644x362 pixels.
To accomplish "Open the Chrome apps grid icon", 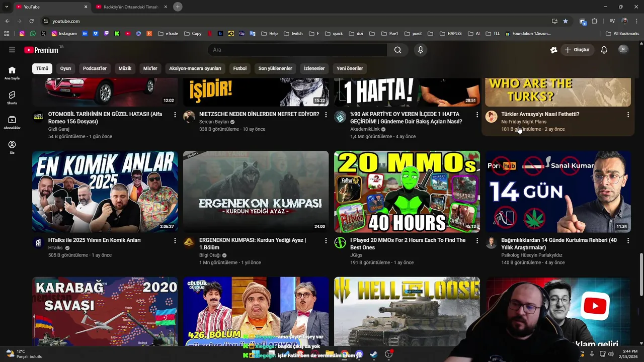I will pos(7,34).
